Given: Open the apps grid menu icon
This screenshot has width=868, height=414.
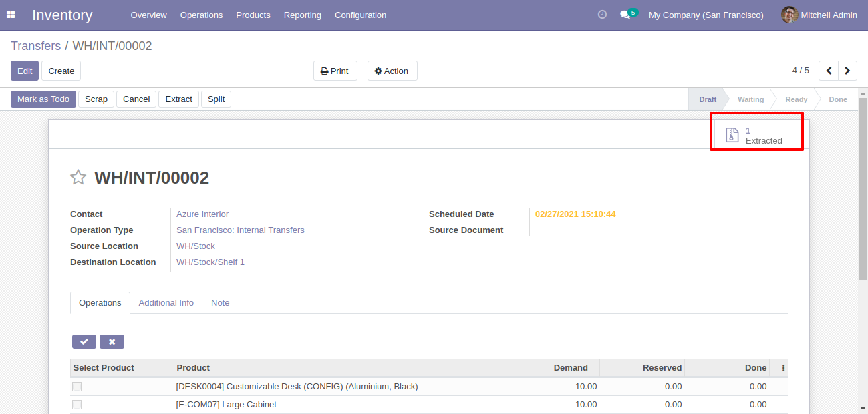Looking at the screenshot, I should [x=11, y=15].
